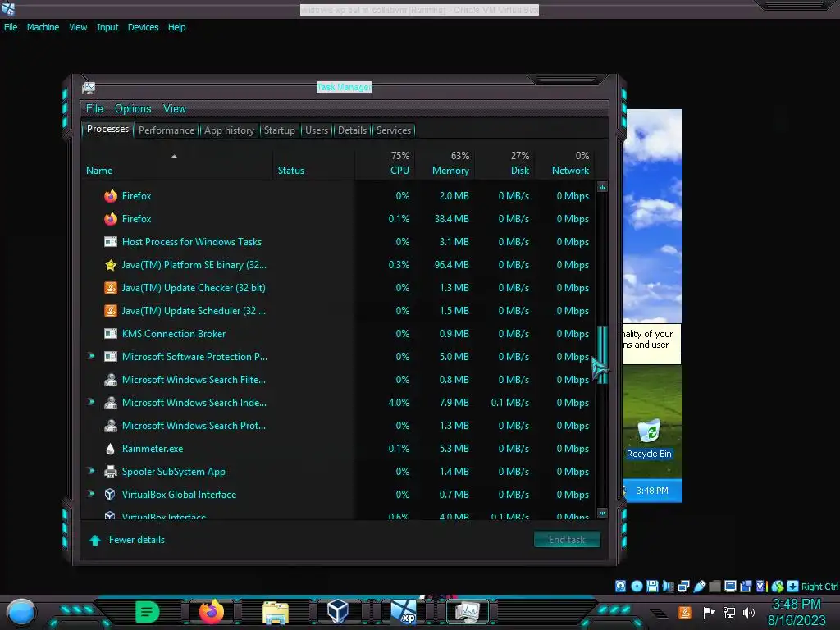Click the process list scrollbar thumb
Viewport: 840px width, 630px height.
[602, 354]
